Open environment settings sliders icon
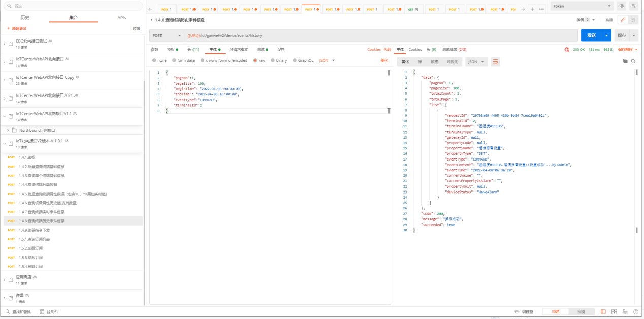The height and width of the screenshot is (319, 644). click(x=633, y=6)
